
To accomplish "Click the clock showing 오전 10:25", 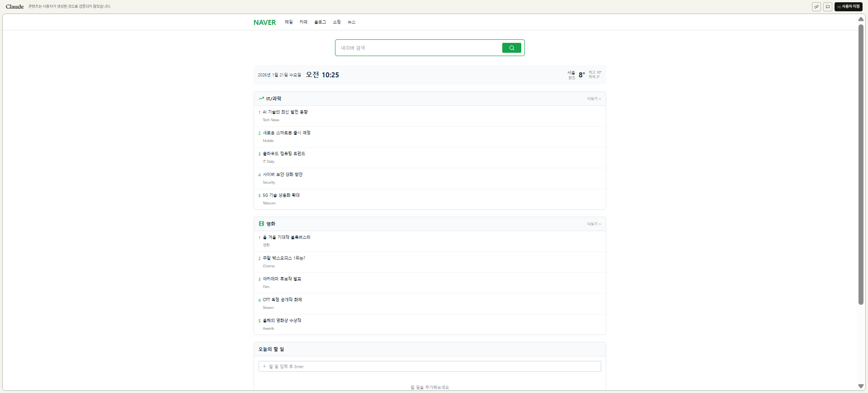I will click(322, 75).
